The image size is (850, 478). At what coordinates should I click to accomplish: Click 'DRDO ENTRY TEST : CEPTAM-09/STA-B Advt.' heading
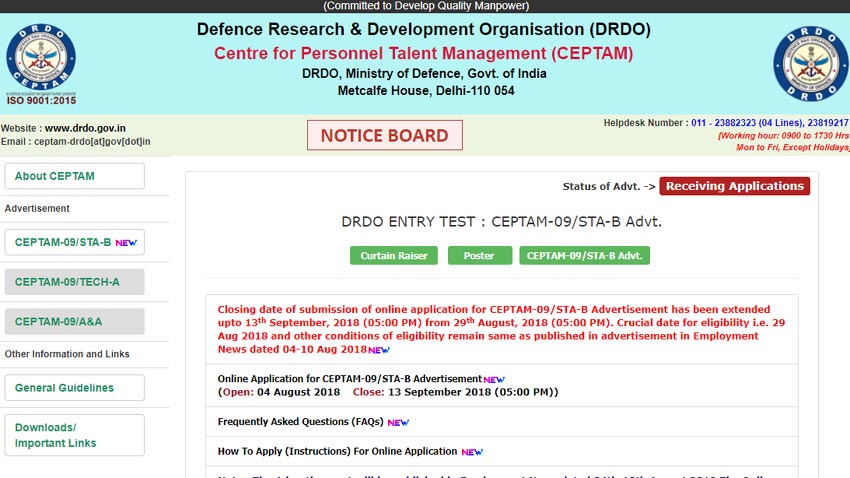point(501,222)
